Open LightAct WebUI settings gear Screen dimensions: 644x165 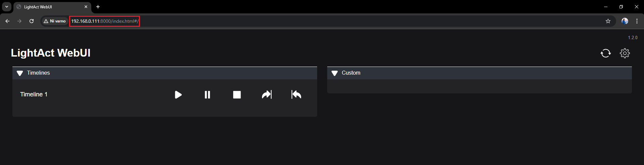click(x=625, y=53)
